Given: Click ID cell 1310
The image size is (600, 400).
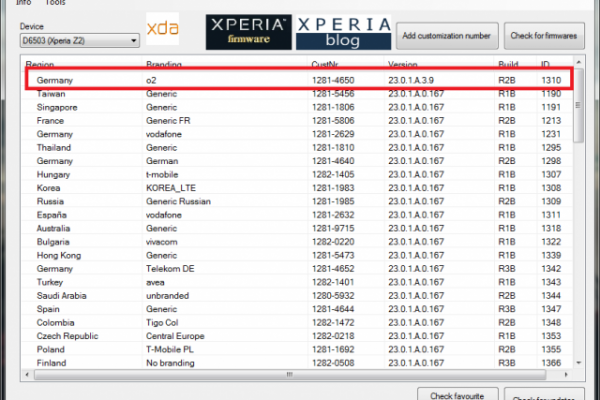Looking at the screenshot, I should pos(551,80).
